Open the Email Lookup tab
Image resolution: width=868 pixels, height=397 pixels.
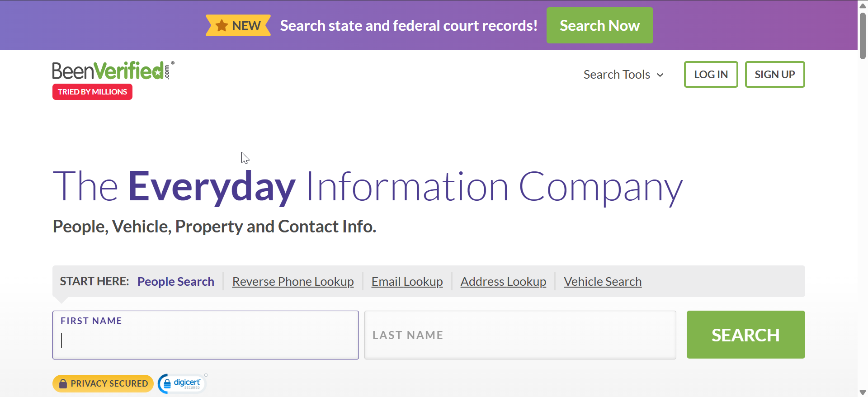point(407,281)
